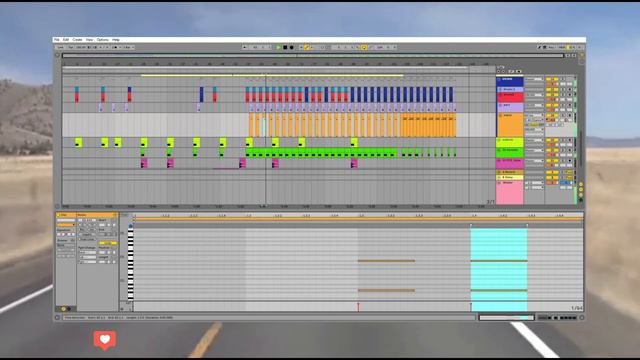640x360 pixels.
Task: Click the piano roll keyboard ruler
Action: click(131, 264)
